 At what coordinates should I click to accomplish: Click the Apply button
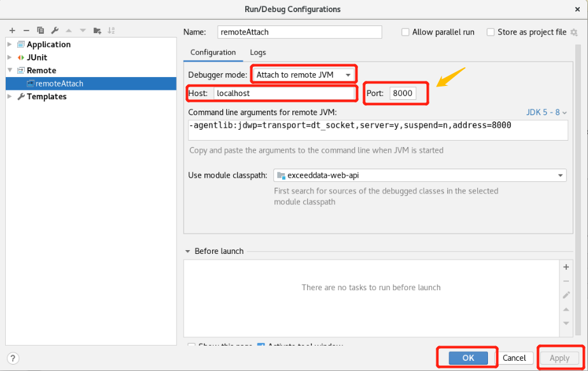pyautogui.click(x=559, y=358)
